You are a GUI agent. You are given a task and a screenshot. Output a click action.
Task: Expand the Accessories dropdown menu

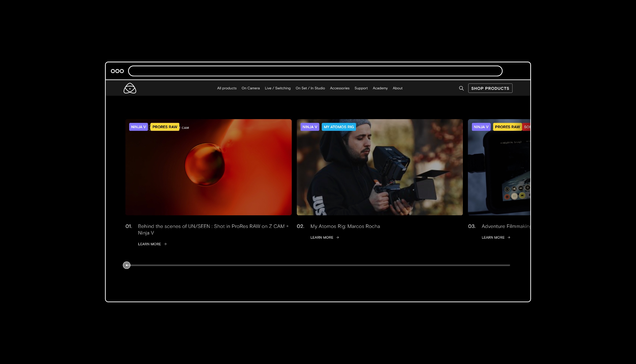pyautogui.click(x=340, y=88)
